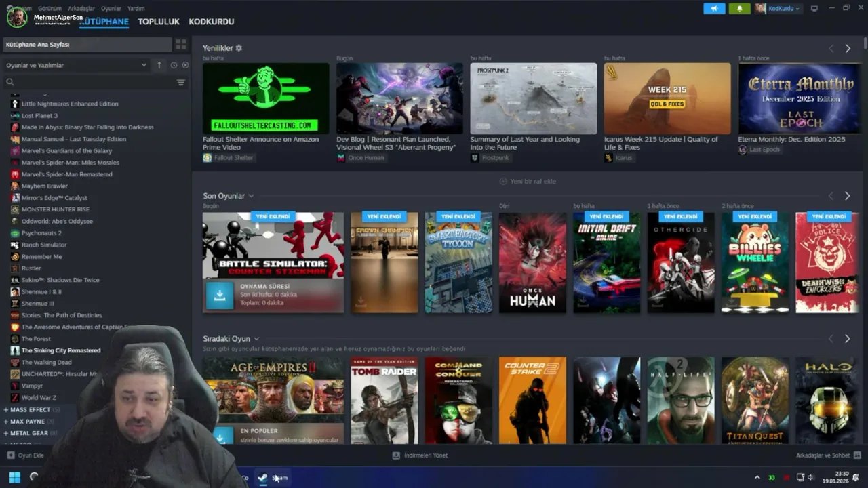
Task: Show recent games clock filter
Action: [x=174, y=65]
